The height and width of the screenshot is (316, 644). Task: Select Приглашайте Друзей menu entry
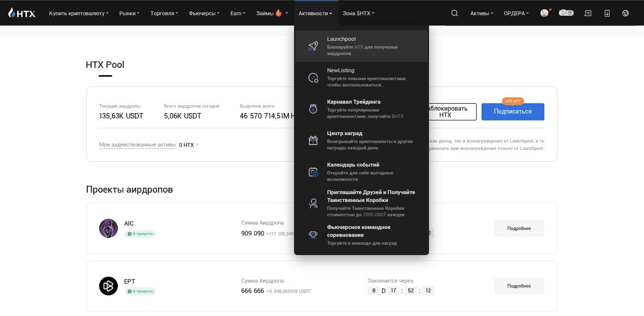tap(361, 203)
